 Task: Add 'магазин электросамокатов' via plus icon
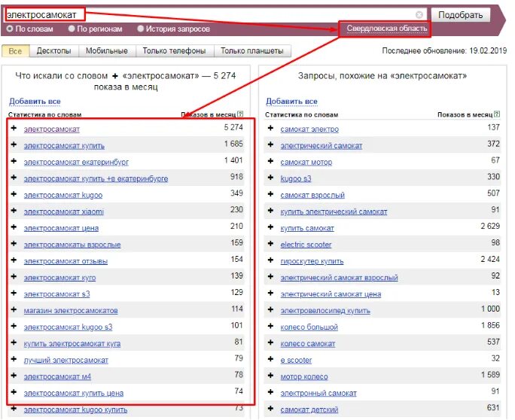(x=14, y=309)
